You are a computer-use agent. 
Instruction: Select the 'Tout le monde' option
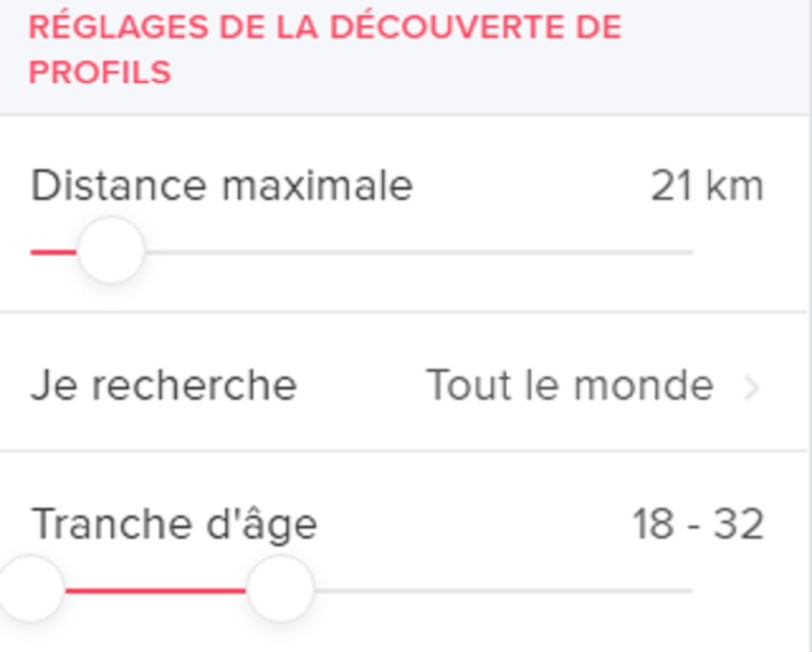(x=570, y=382)
